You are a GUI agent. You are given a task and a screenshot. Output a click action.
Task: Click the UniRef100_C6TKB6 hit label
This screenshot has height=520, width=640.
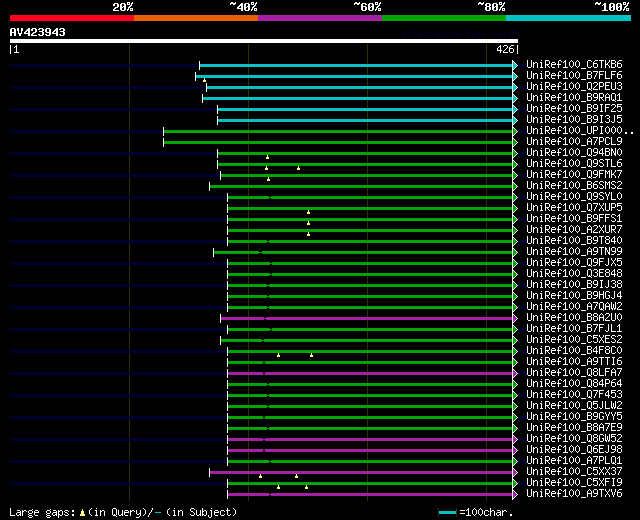coord(574,64)
